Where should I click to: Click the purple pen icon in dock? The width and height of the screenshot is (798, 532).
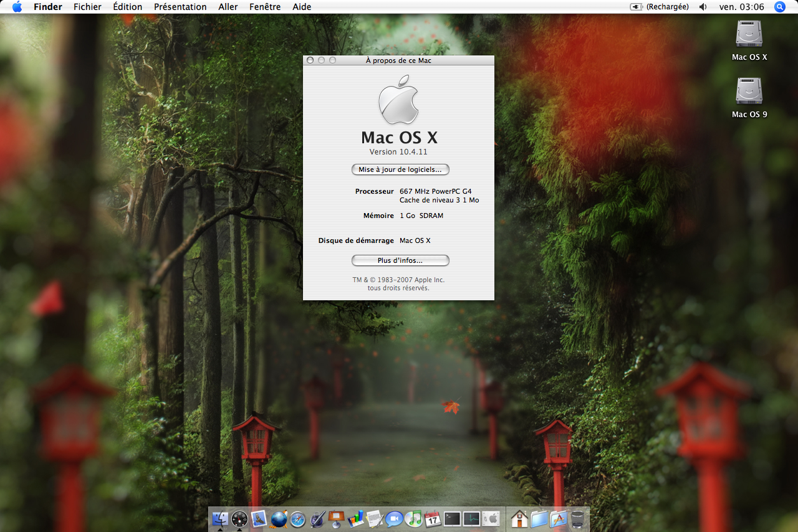[x=317, y=518]
